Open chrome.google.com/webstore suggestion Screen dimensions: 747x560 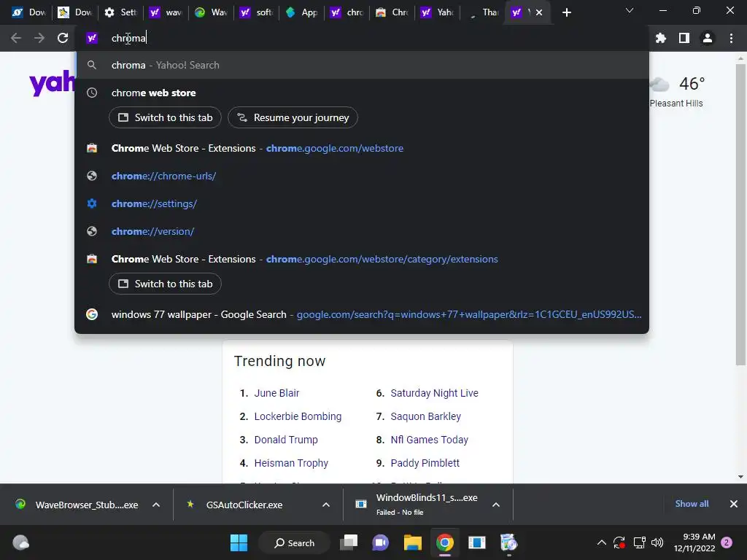tap(362, 148)
